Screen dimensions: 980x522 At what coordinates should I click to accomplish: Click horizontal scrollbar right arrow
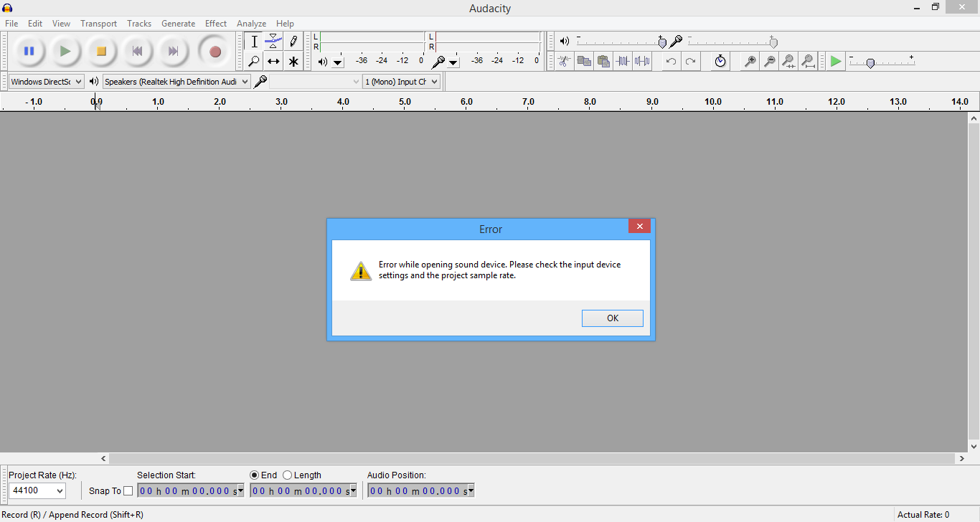click(x=961, y=458)
